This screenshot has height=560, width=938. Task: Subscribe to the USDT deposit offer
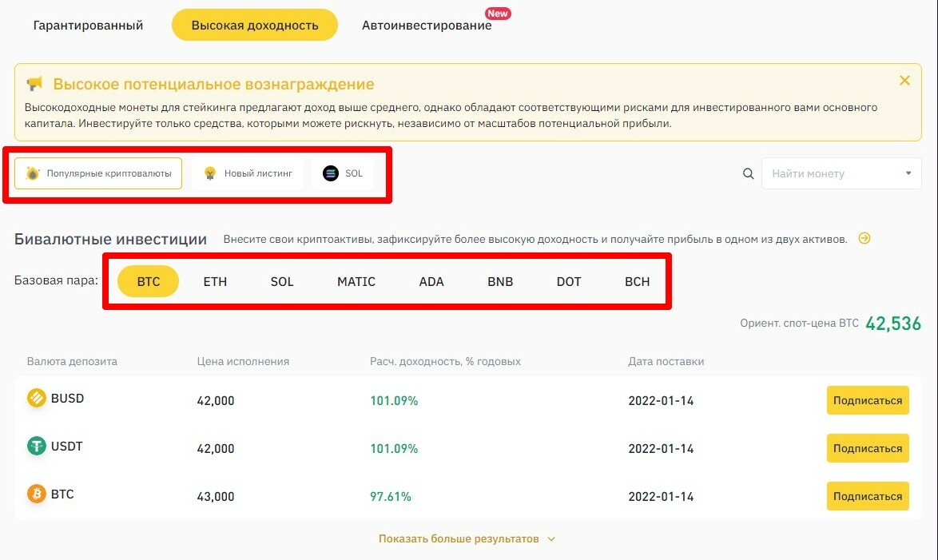(x=868, y=448)
